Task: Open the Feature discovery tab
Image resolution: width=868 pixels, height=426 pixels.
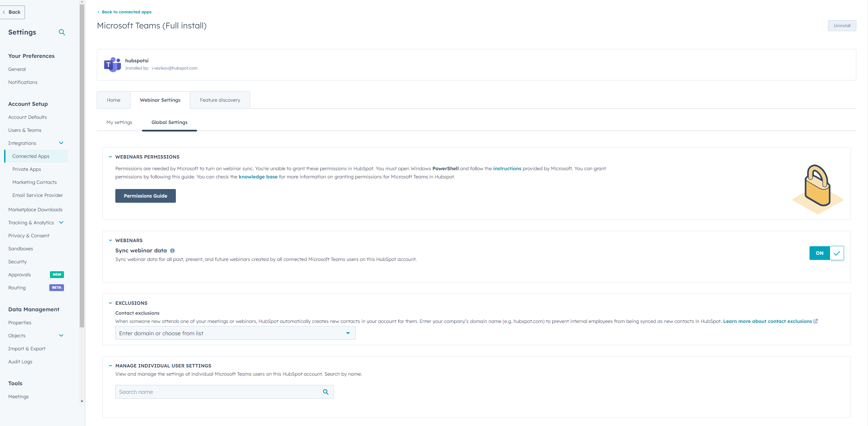Action: [220, 100]
